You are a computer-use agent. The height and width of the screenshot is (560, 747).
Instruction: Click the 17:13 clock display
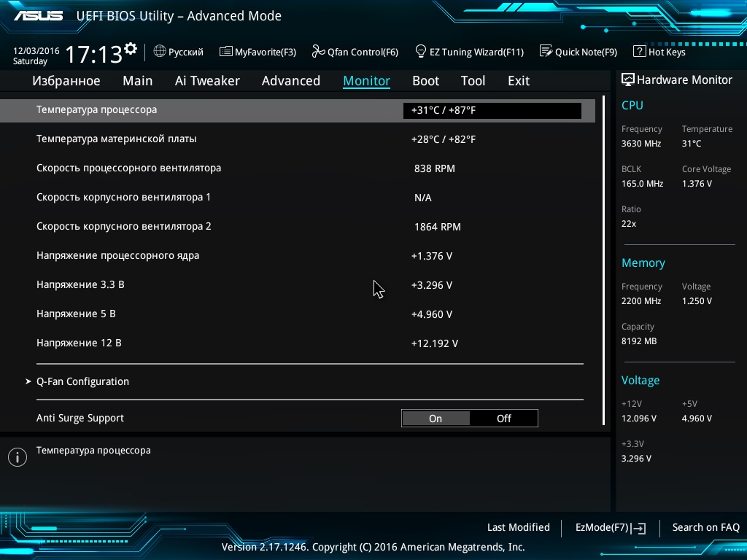94,54
